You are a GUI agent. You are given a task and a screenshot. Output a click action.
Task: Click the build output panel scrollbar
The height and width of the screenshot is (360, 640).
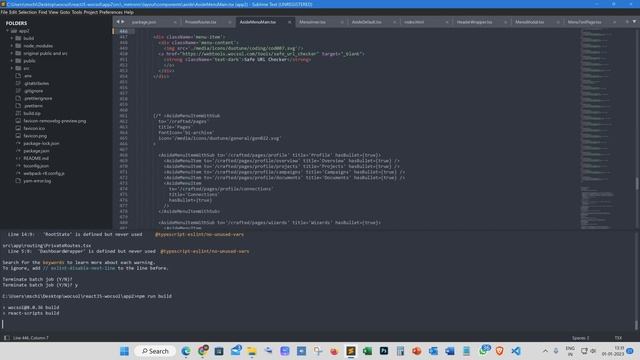pyautogui.click(x=636, y=324)
